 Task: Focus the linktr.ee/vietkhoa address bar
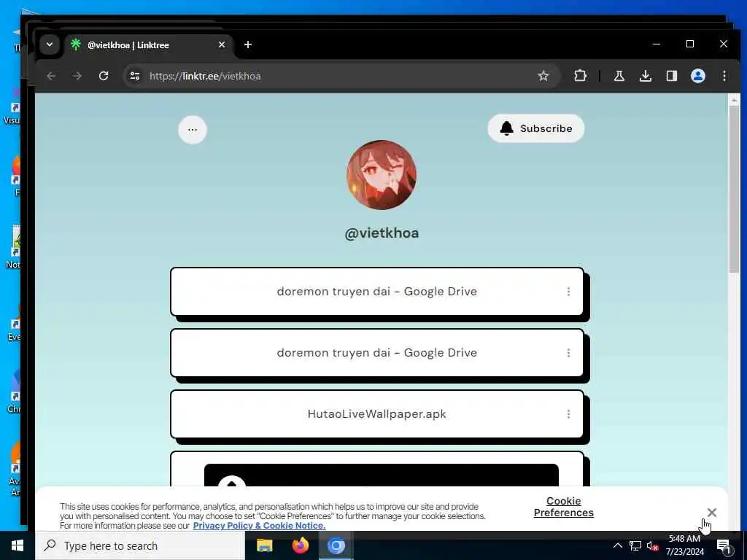point(343,76)
